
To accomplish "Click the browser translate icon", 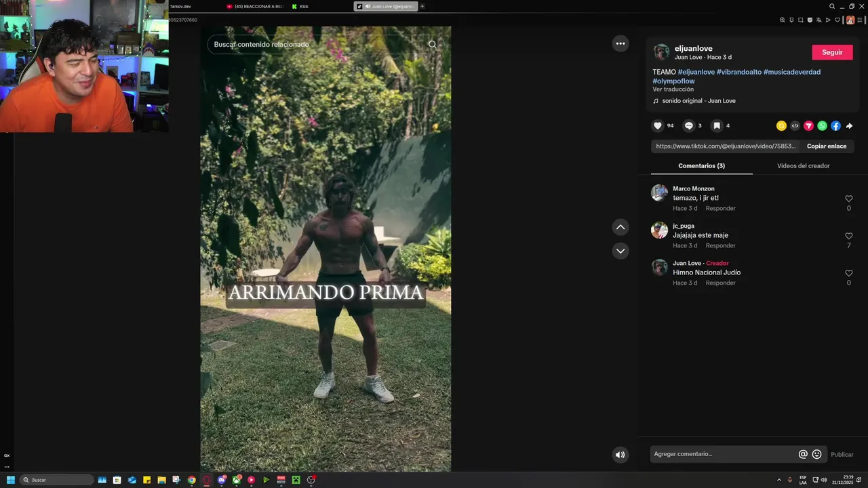I will pos(819,20).
